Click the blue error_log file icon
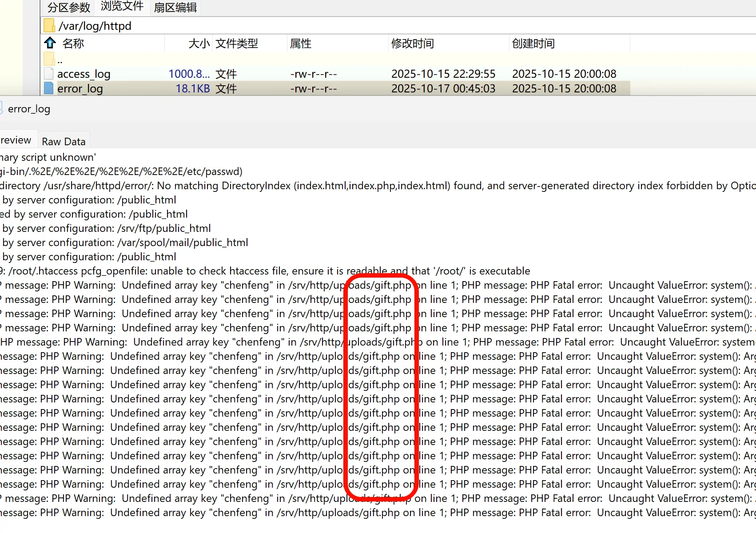The width and height of the screenshot is (756, 533). [x=49, y=88]
